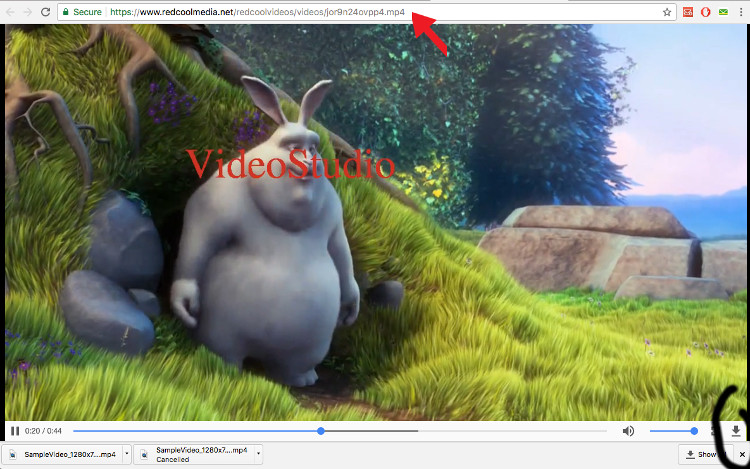750x469 pixels.
Task: Mute the video volume speaker icon
Action: (x=628, y=431)
